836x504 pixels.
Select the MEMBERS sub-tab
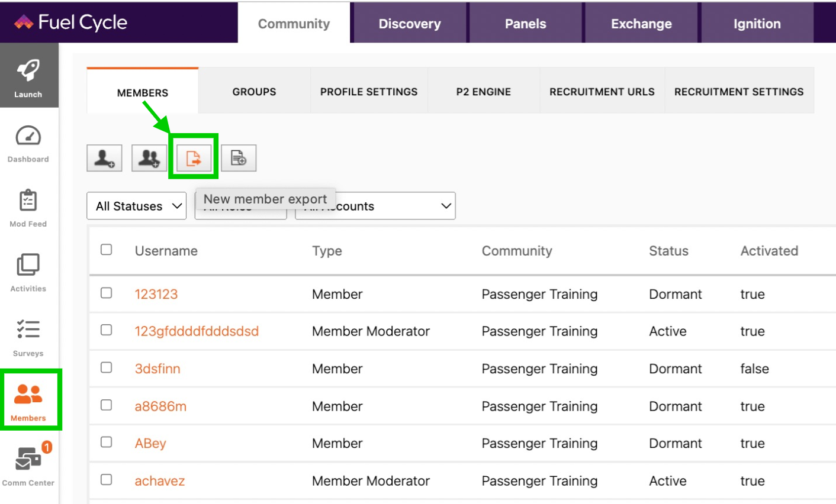[143, 92]
